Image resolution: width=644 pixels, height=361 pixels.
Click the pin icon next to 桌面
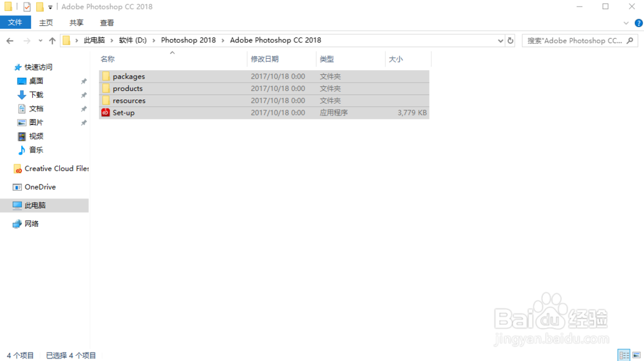click(84, 81)
